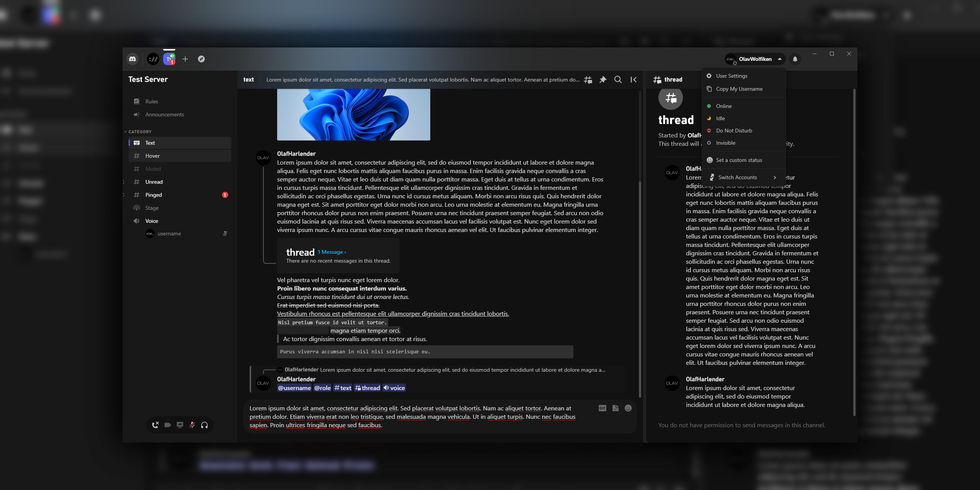Image resolution: width=980 pixels, height=490 pixels.
Task: Click Set a custom status
Action: (739, 160)
